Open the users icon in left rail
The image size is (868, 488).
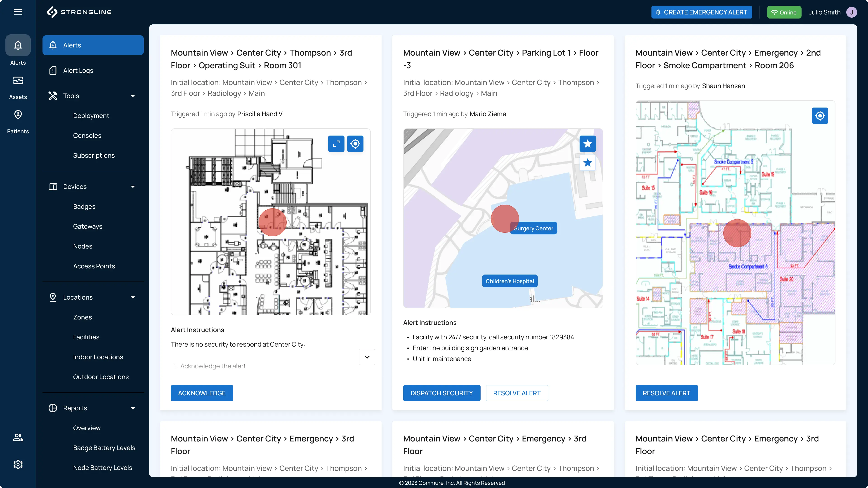[x=18, y=437]
